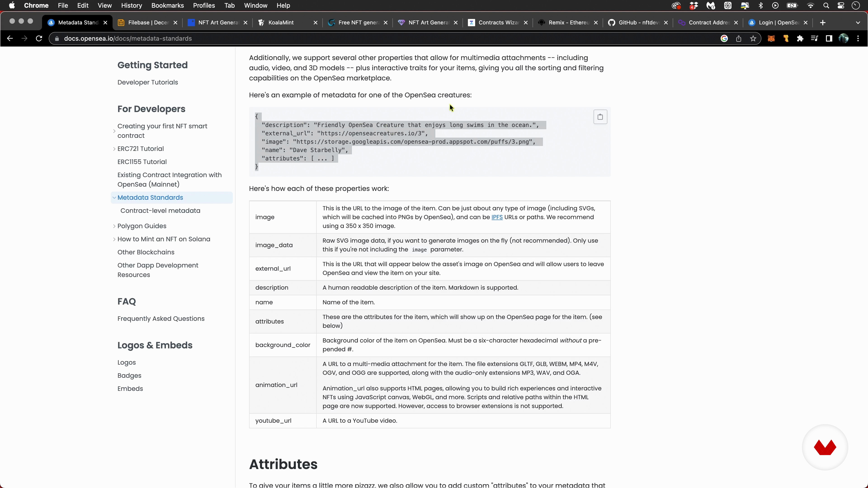Click the forward navigation arrow
This screenshot has width=868, height=488.
(x=24, y=38)
